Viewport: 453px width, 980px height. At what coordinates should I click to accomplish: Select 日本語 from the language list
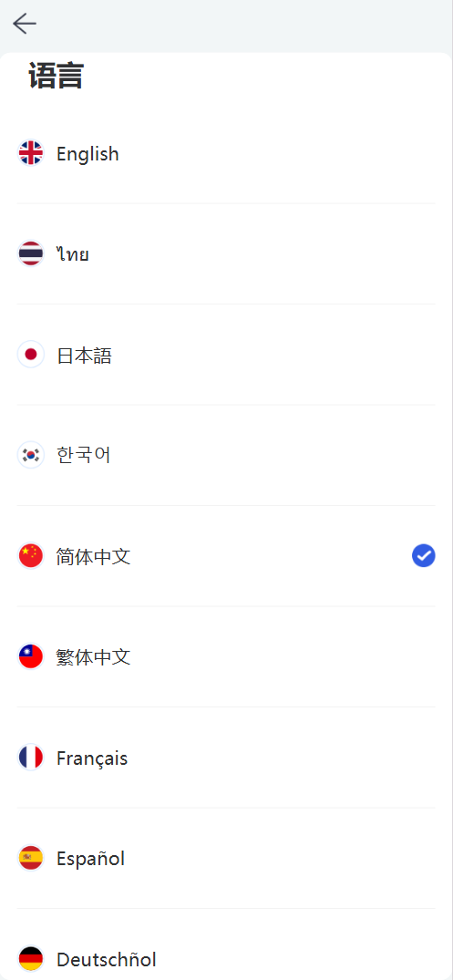226,355
